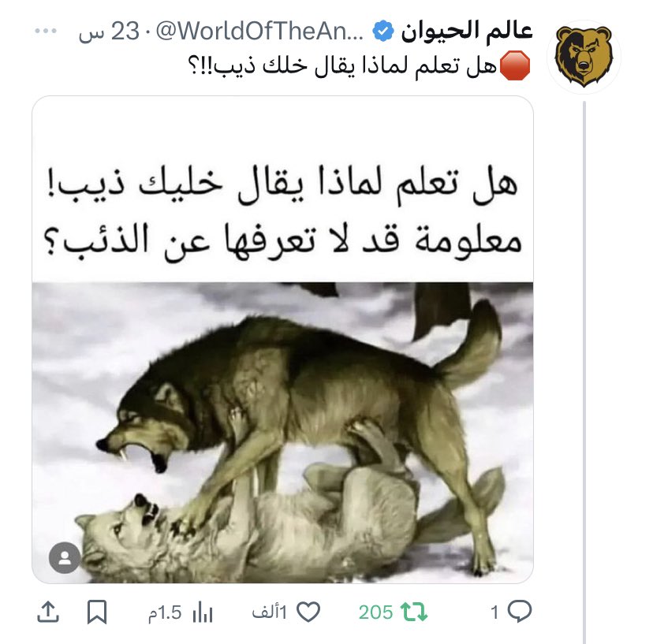
Task: Click the 1 ألف likes count
Action: [x=270, y=612]
